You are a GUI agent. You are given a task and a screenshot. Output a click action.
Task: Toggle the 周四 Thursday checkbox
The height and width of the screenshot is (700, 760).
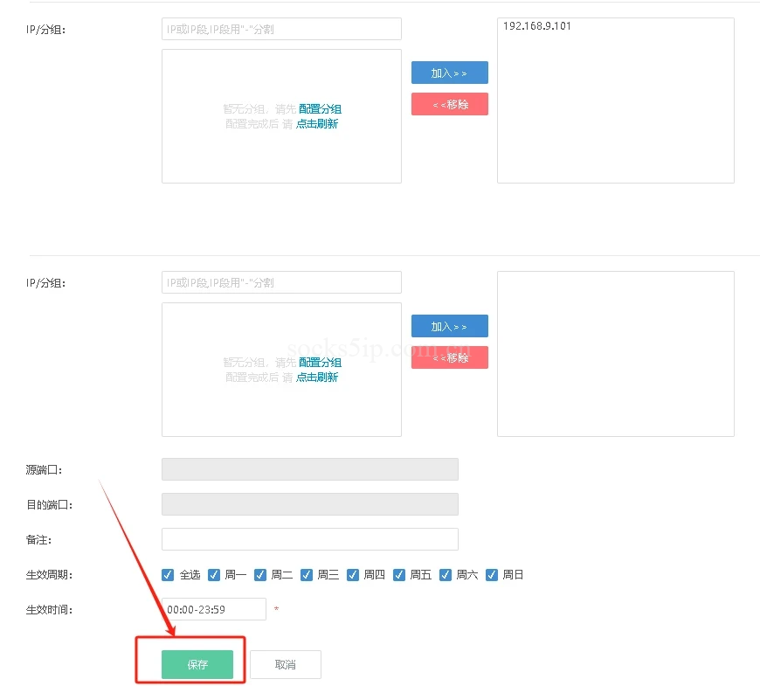353,575
